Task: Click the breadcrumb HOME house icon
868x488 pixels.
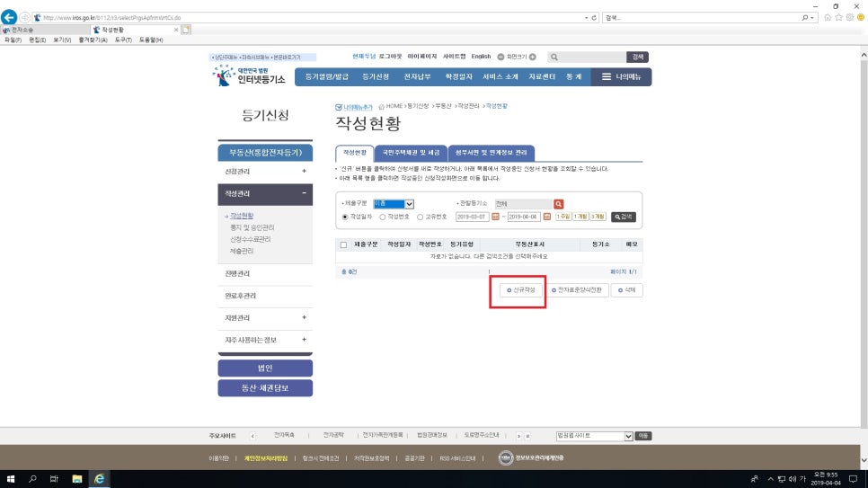Action: pyautogui.click(x=381, y=106)
